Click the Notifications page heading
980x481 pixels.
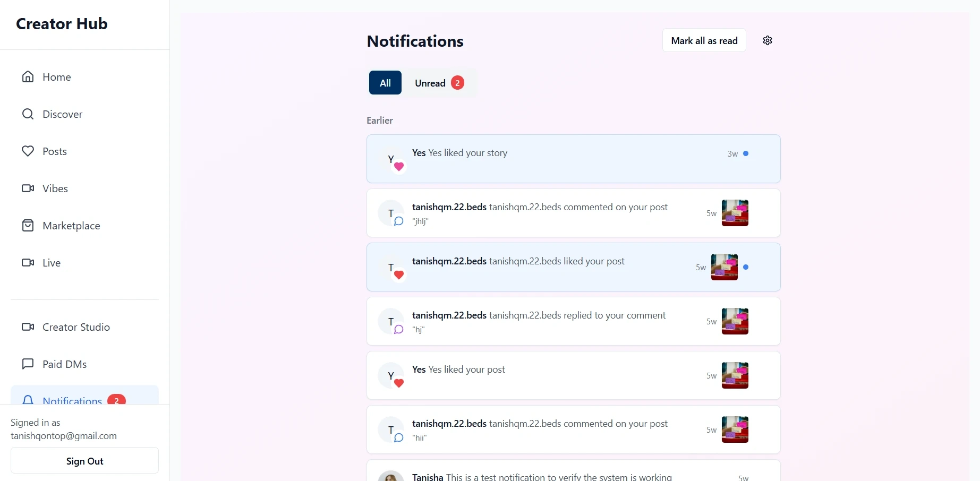415,41
